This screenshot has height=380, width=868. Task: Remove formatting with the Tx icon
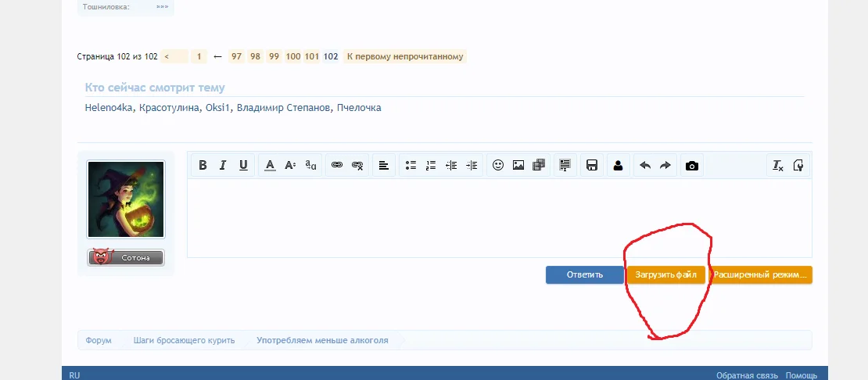[x=778, y=166]
